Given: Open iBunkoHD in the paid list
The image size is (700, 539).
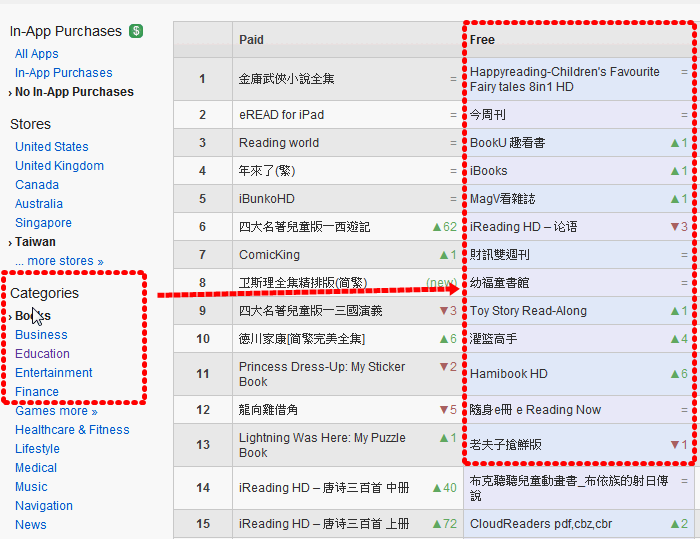Looking at the screenshot, I should tap(267, 199).
